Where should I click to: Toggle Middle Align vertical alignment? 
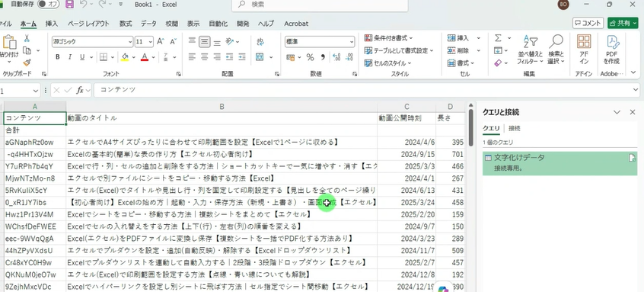tap(205, 41)
